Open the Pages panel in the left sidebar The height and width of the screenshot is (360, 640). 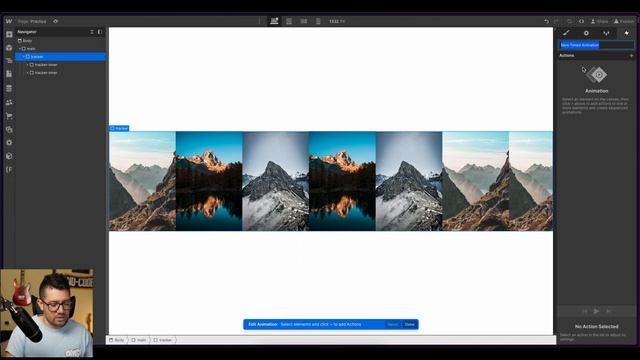[9, 74]
